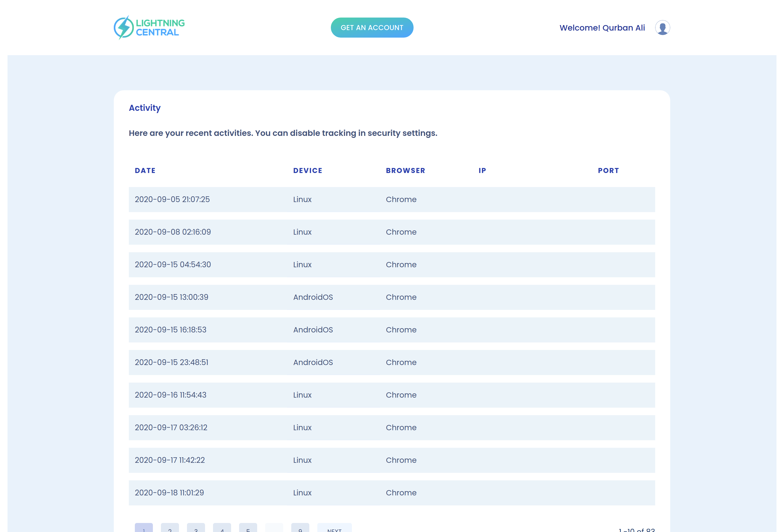Go to page 3 of activities
The width and height of the screenshot is (784, 532).
tap(196, 528)
